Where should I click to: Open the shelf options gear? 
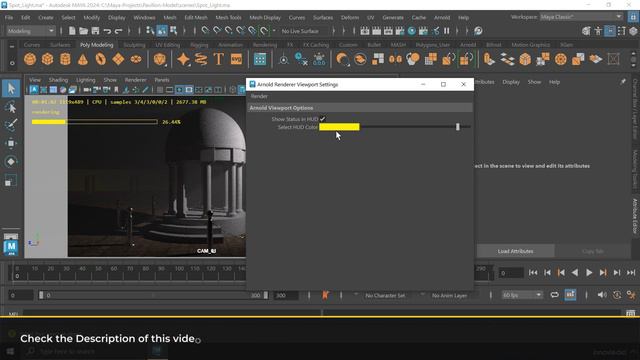click(12, 63)
